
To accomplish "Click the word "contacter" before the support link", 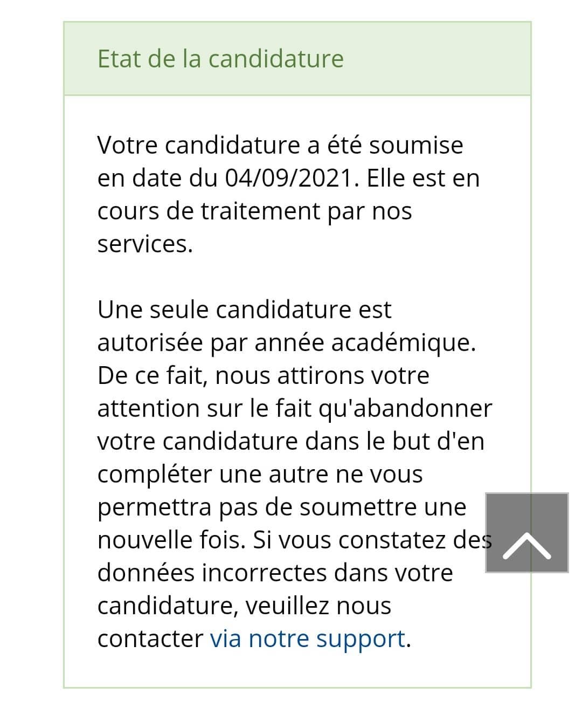I will tap(150, 638).
